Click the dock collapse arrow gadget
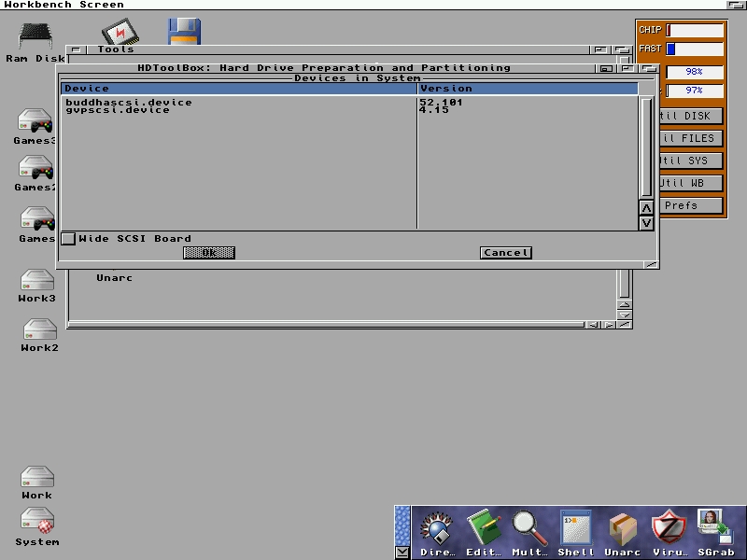Viewport: 747px width, 560px height. tap(402, 553)
